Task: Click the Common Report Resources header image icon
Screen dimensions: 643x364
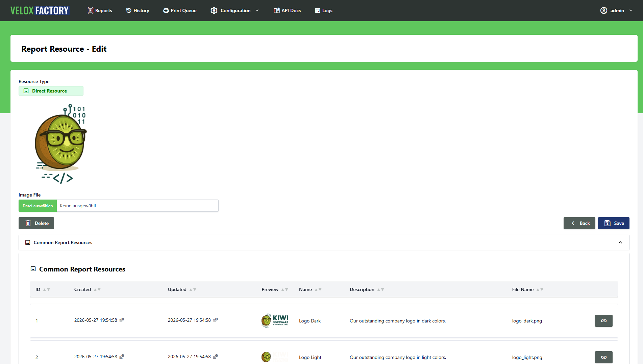Action: (28, 242)
